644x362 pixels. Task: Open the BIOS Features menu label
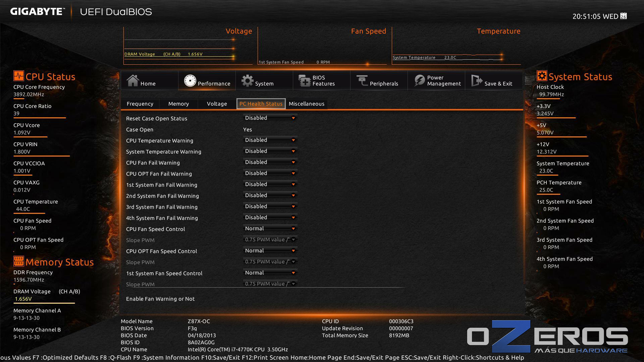tap(324, 81)
